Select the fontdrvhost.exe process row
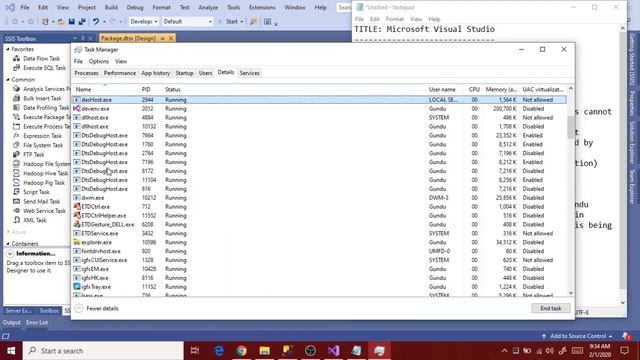Screen dimensions: 640x360 coord(319,251)
